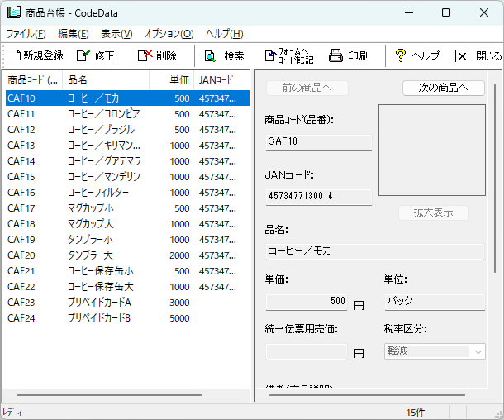Image resolution: width=504 pixels, height=420 pixels.
Task: Click the 前の商品へ button
Action: click(x=307, y=88)
